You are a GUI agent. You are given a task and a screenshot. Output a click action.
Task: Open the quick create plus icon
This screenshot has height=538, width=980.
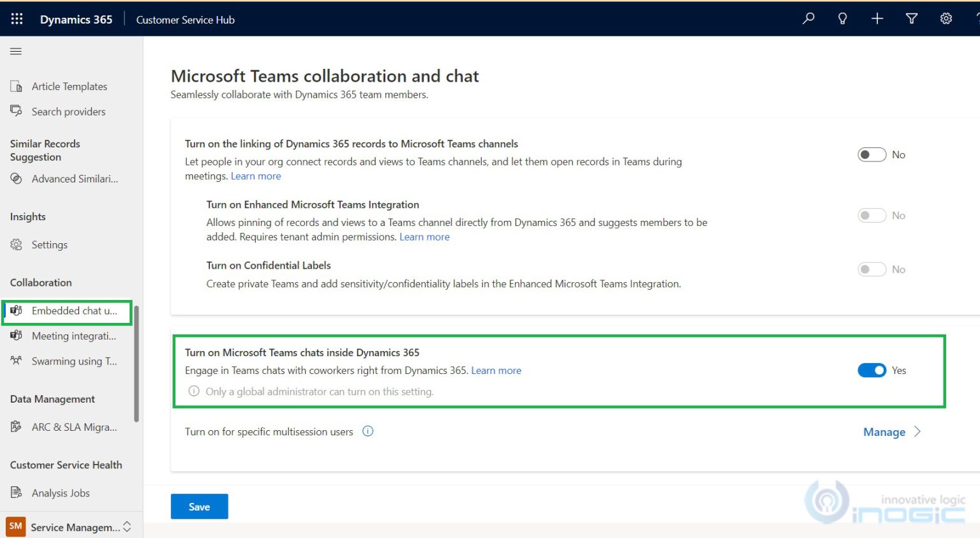(877, 19)
